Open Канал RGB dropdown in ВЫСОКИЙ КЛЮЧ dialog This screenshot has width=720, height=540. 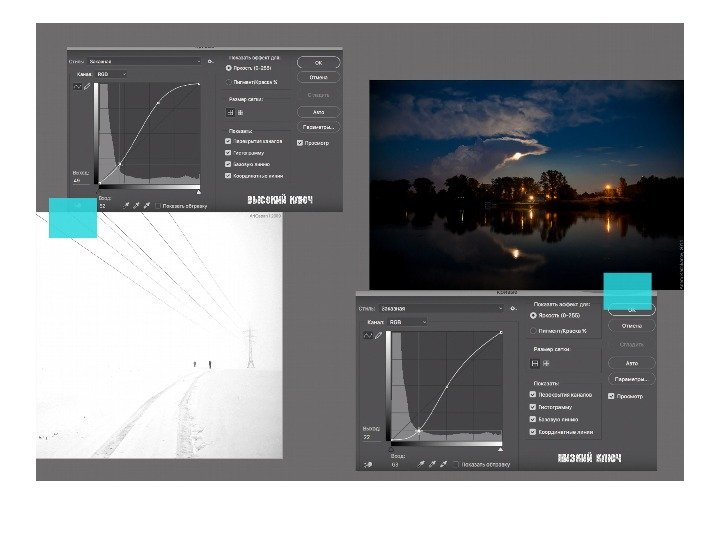[111, 74]
